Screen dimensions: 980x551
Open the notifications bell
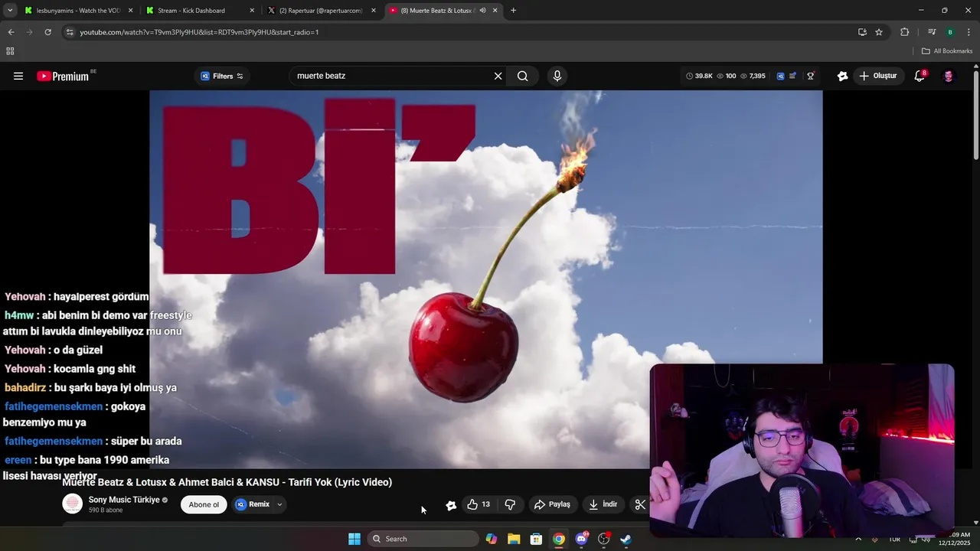(920, 76)
